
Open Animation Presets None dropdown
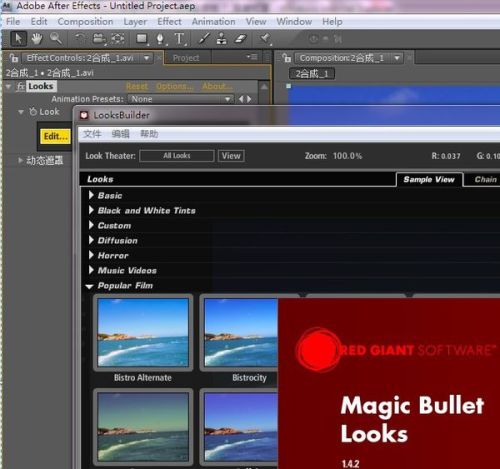pos(181,99)
